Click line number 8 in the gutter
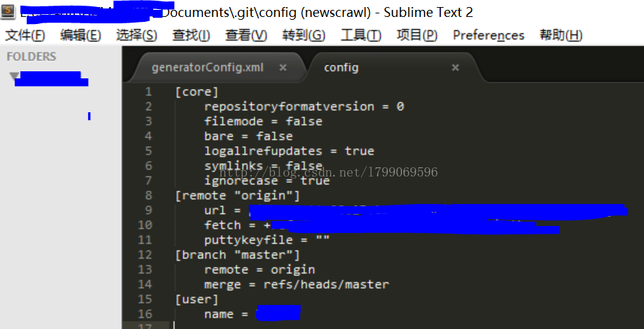The height and width of the screenshot is (329, 644). pos(148,196)
